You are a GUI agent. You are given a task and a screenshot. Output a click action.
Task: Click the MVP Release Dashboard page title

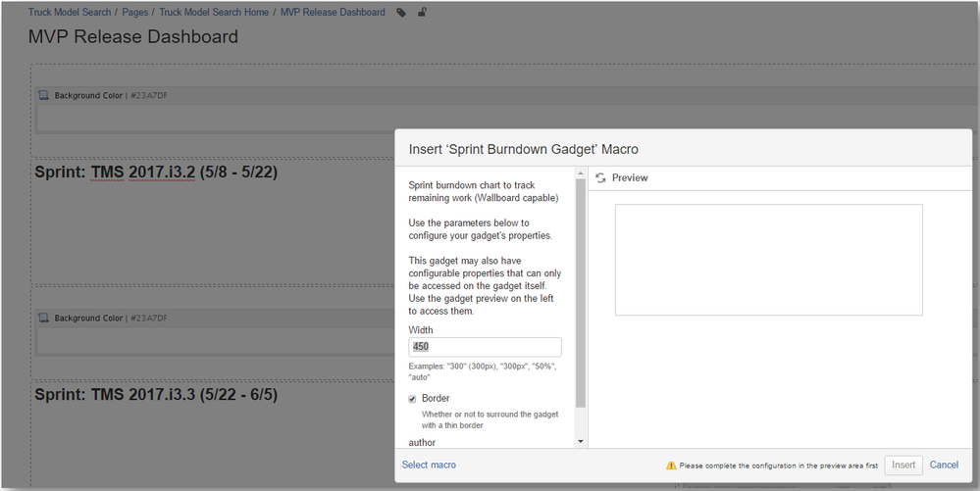(133, 37)
